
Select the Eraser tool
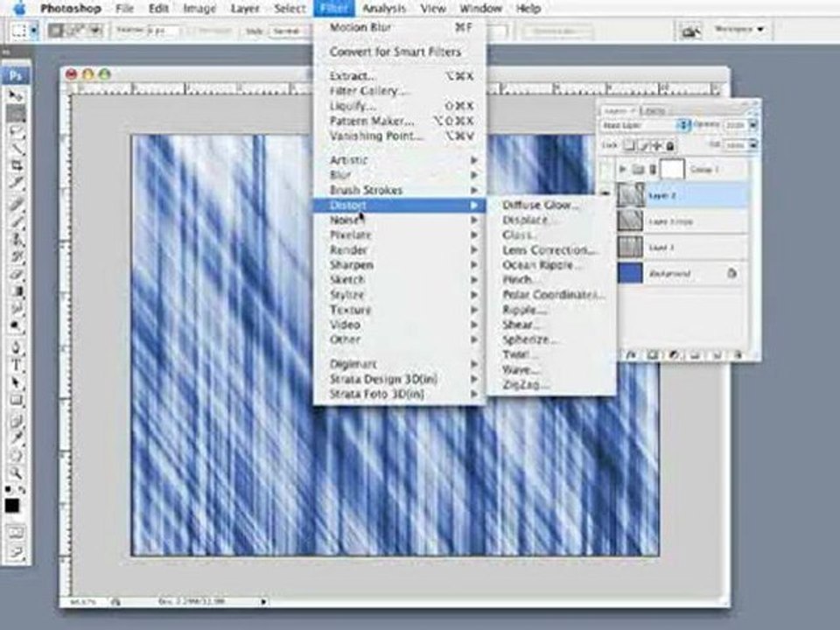click(x=16, y=274)
